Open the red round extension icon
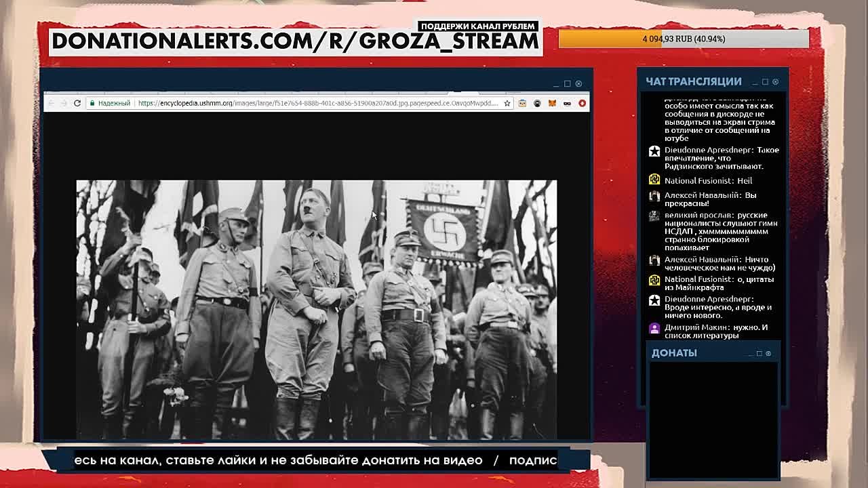The image size is (868, 488). (x=582, y=103)
